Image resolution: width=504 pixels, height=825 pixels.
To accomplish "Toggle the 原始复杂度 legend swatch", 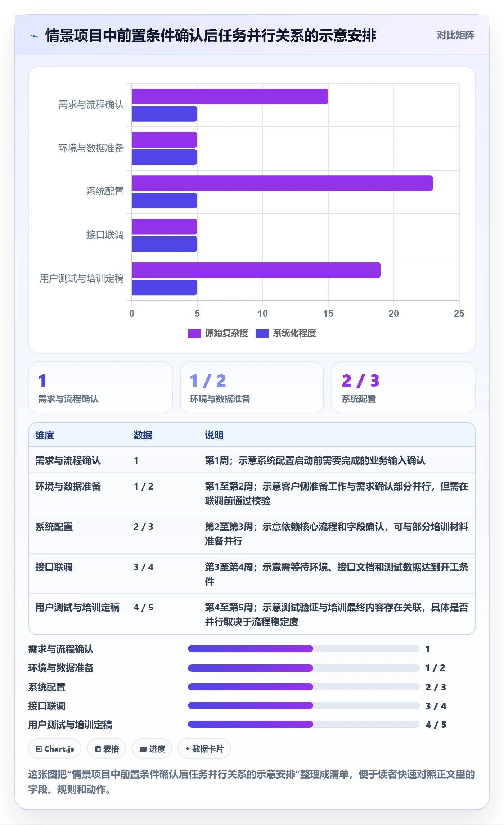I will click(x=194, y=333).
